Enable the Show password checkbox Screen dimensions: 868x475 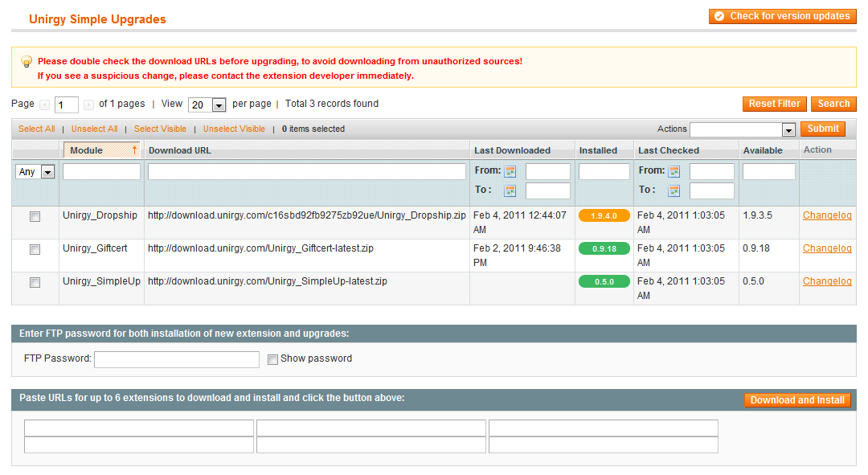pos(272,359)
